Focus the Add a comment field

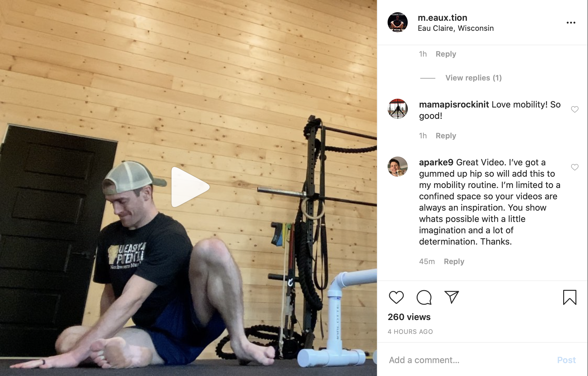click(x=468, y=360)
